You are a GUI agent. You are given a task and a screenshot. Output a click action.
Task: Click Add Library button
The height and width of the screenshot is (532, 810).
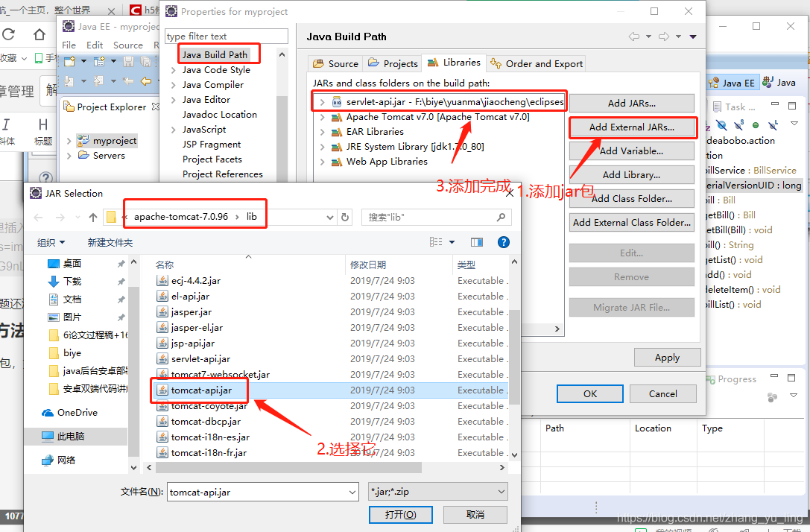pos(632,174)
